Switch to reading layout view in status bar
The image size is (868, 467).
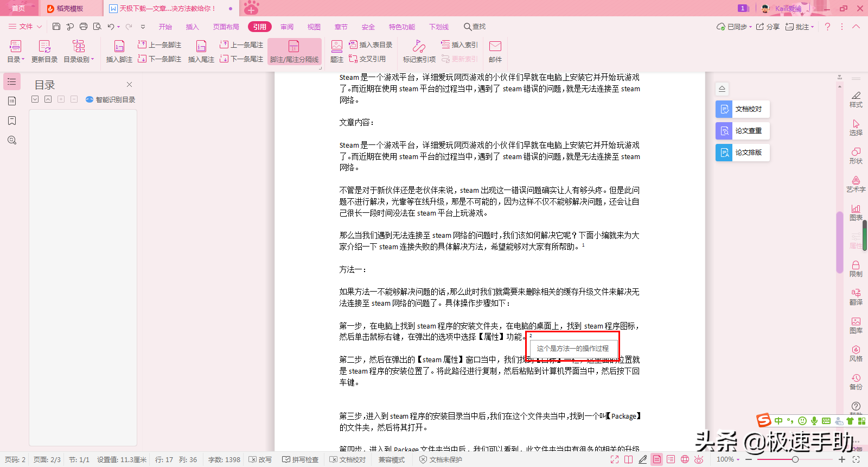628,459
